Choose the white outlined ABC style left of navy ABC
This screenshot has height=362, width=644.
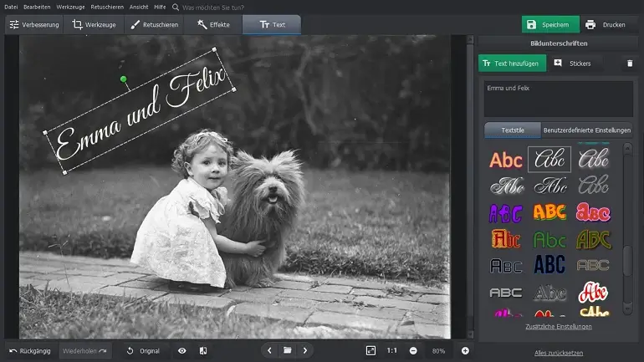tap(506, 266)
